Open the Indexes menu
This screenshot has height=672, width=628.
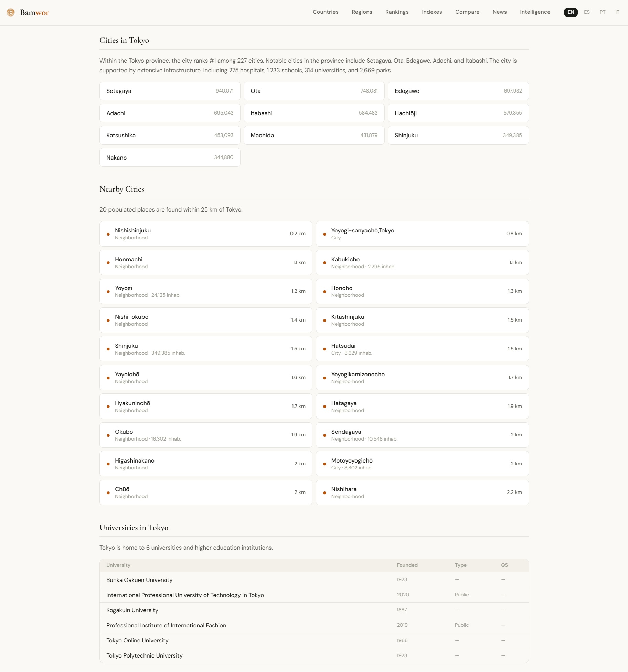[432, 12]
